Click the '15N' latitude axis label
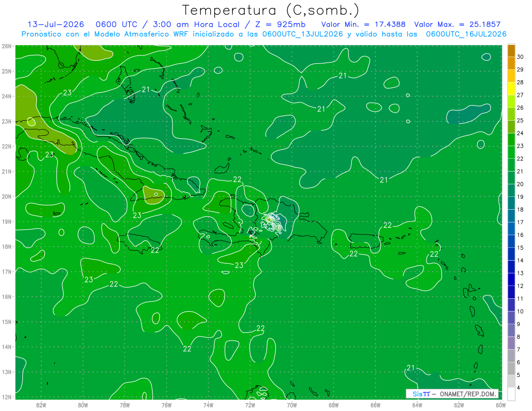This screenshot has width=532, height=411. pyautogui.click(x=7, y=322)
